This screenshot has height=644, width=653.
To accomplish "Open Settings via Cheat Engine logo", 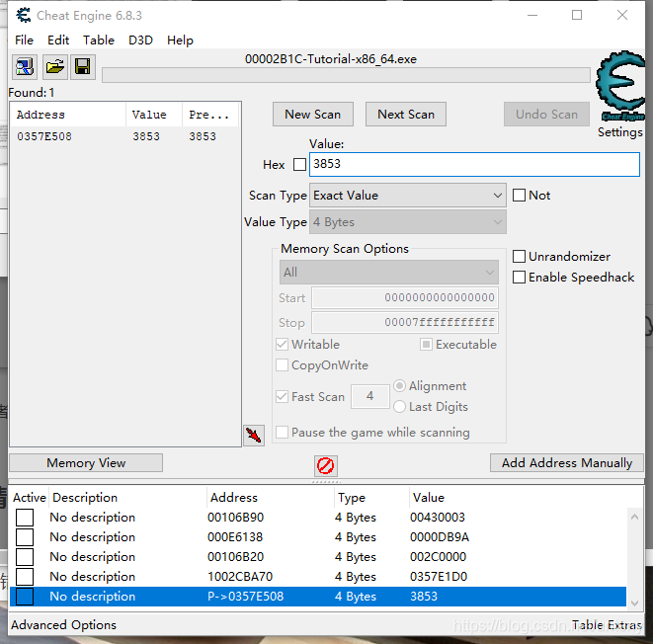I will point(620,86).
